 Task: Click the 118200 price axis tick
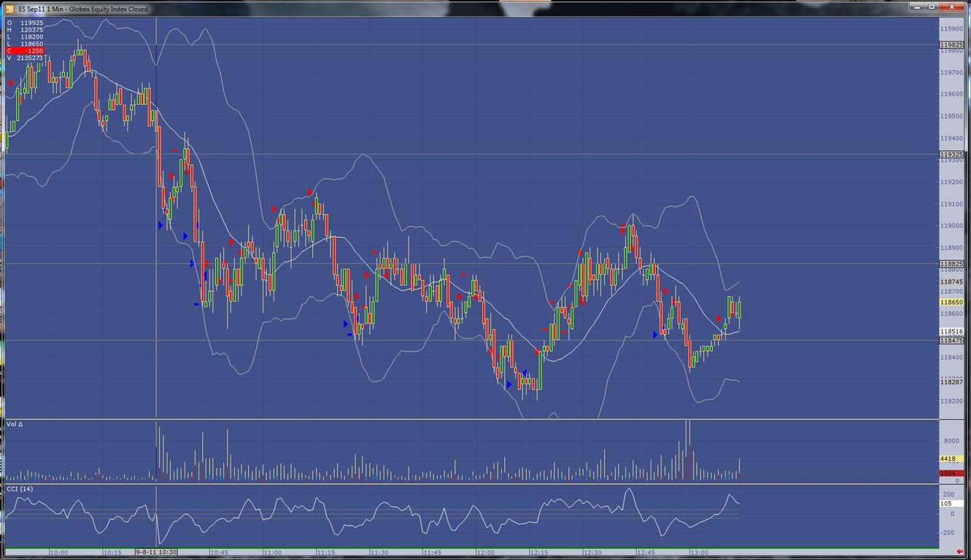click(x=951, y=401)
